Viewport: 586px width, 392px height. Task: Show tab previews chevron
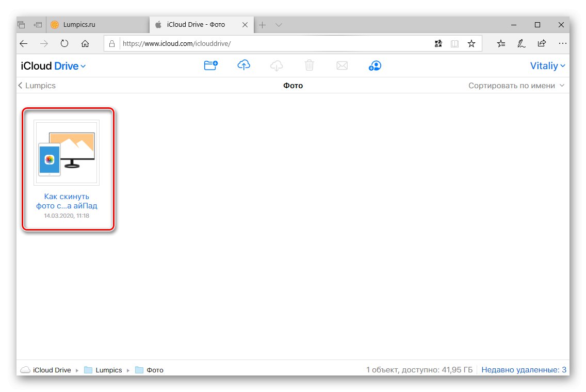tap(279, 25)
